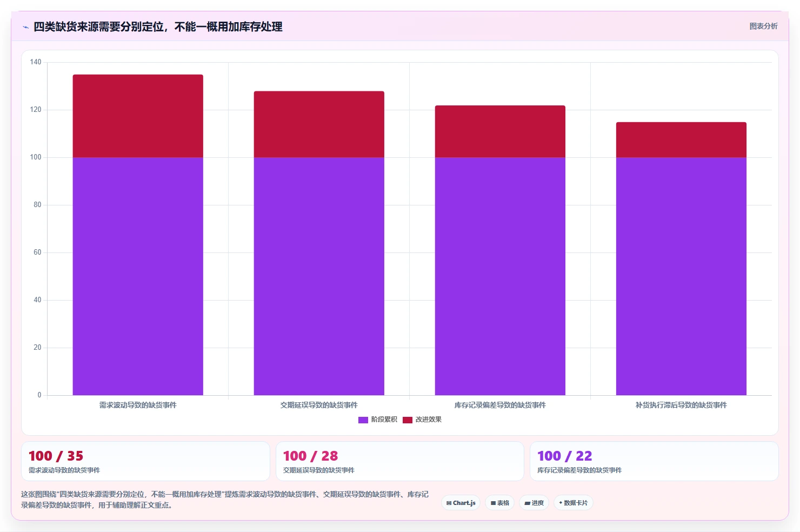
Task: Click the red bar segment for 需求波动导致的缺货事件
Action: click(x=138, y=116)
